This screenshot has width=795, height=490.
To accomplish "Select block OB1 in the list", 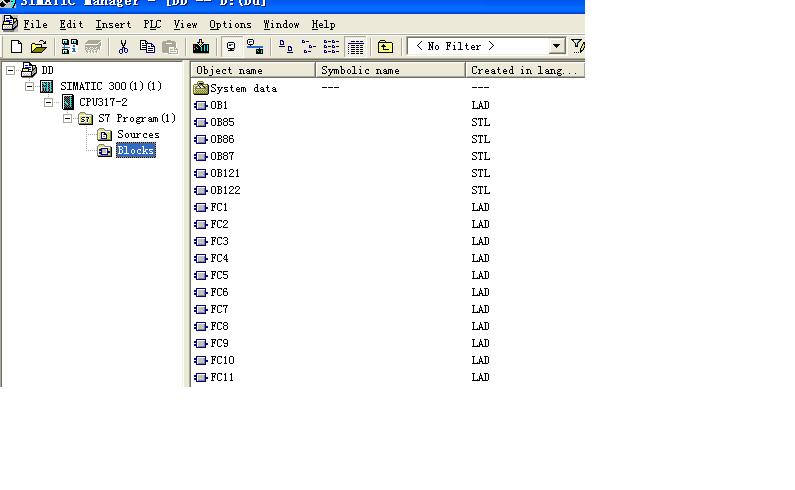I will [x=219, y=106].
